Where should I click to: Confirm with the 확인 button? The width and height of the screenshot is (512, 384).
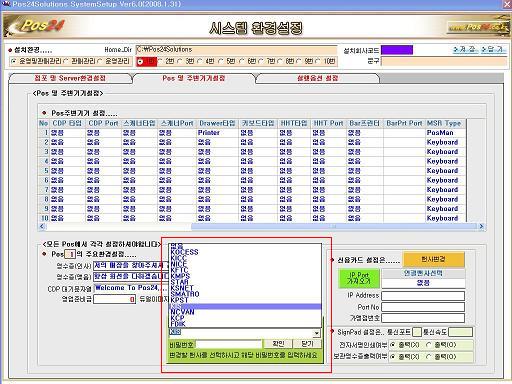point(278,344)
